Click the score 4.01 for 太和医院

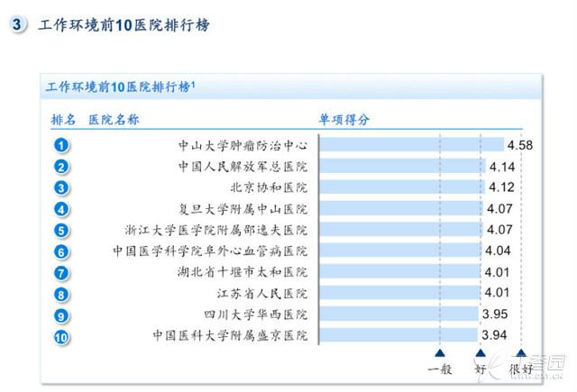pos(497,272)
